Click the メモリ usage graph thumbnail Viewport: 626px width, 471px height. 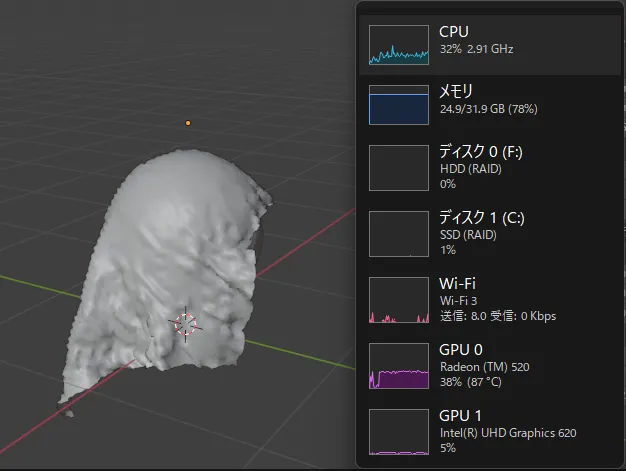point(399,104)
